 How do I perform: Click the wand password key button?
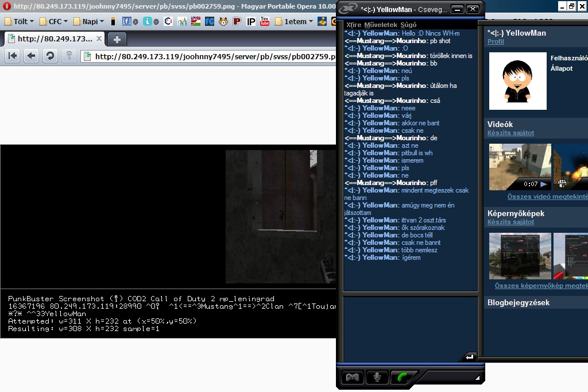(69, 56)
